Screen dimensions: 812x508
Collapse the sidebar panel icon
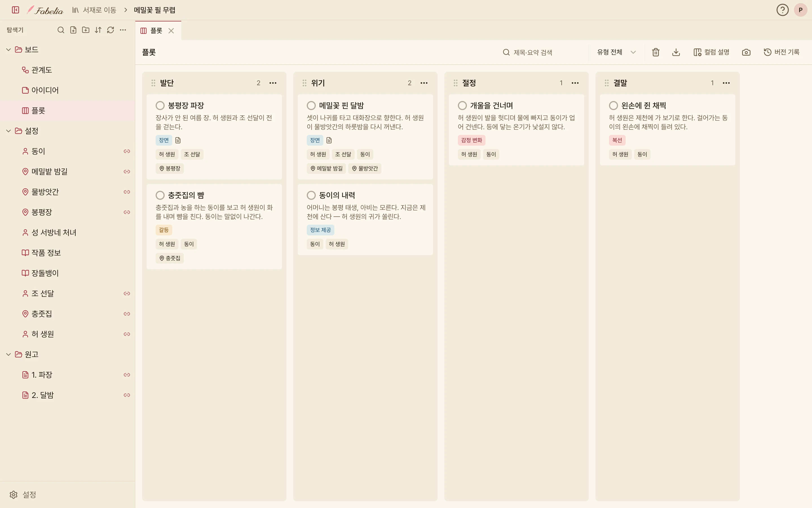(16, 10)
